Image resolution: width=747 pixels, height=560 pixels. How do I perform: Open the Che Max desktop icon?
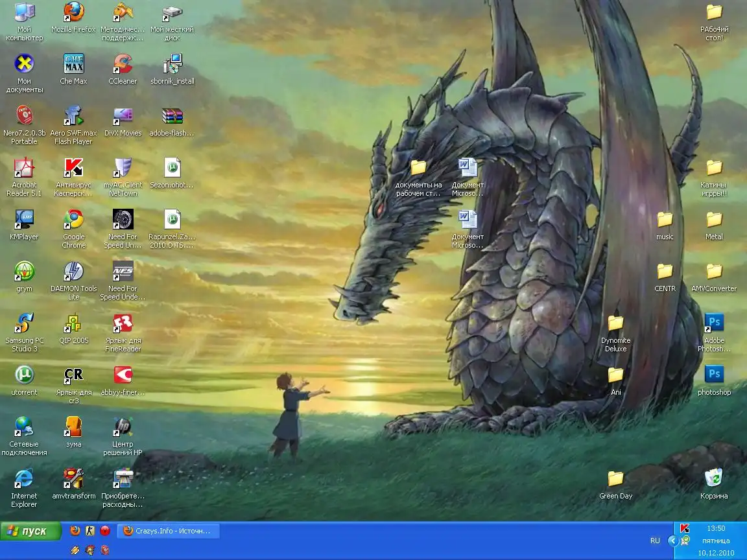coord(73,64)
